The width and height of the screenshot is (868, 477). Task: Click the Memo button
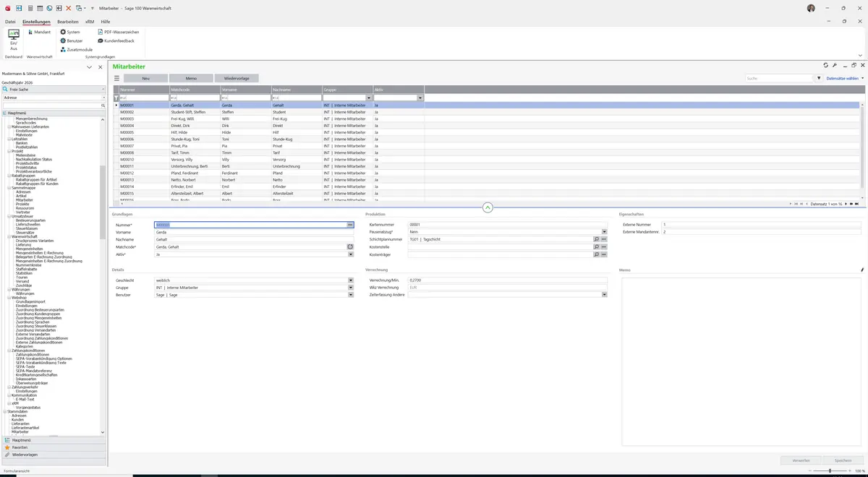[191, 78]
